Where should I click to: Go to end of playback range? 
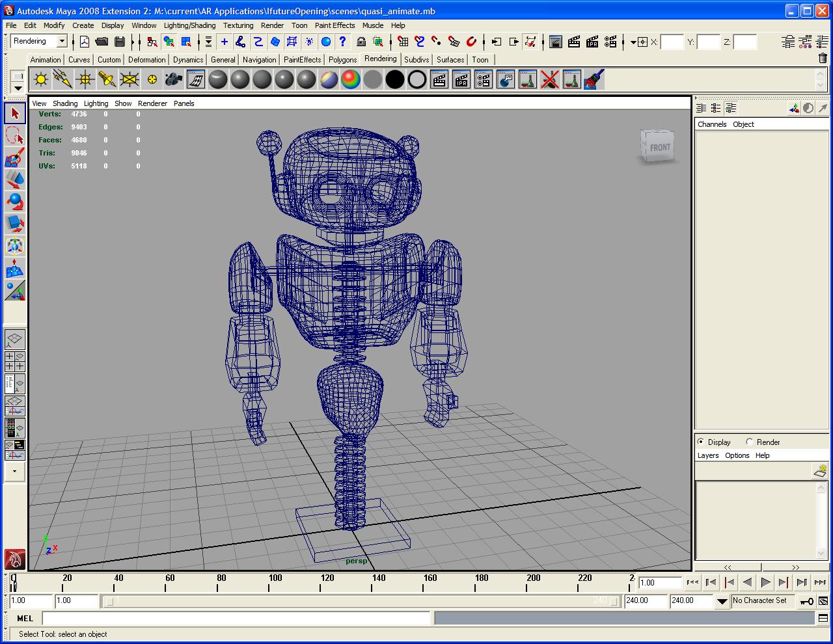820,583
